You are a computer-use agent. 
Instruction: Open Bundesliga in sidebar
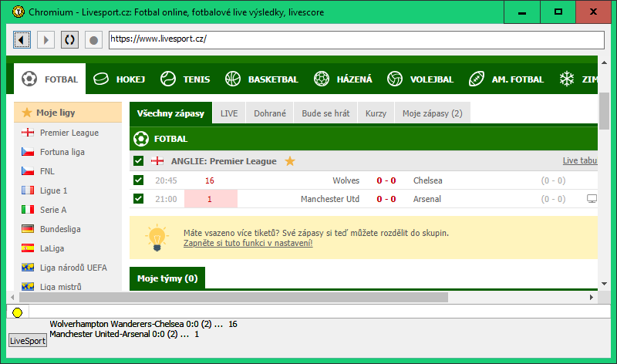[x=60, y=229]
